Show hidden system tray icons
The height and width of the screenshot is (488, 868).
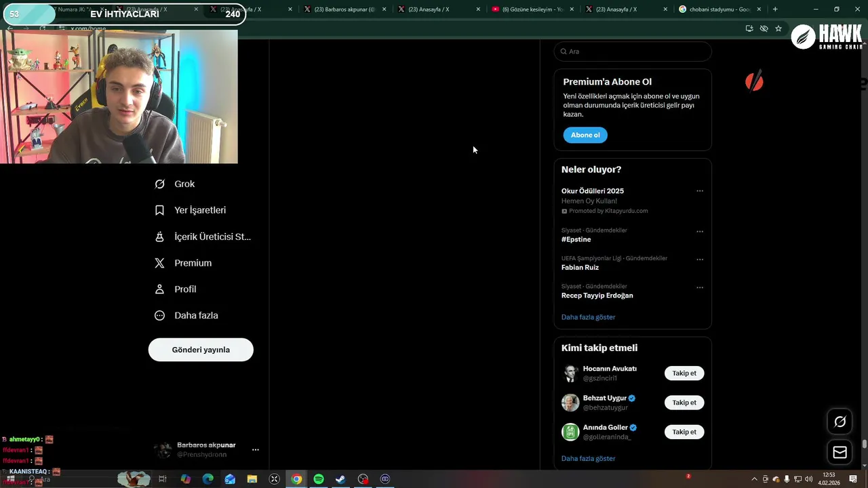tap(754, 479)
